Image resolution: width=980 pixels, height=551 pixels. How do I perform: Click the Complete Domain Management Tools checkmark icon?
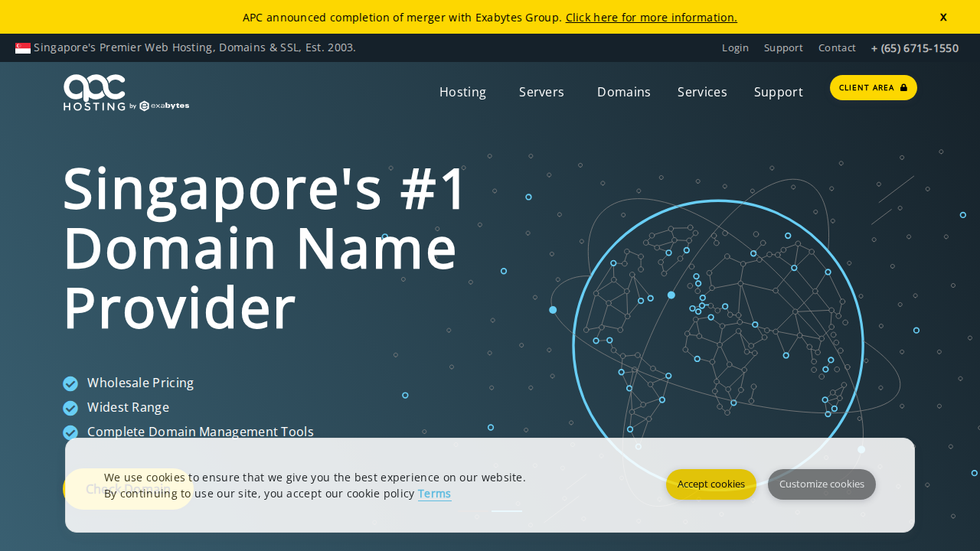(70, 432)
